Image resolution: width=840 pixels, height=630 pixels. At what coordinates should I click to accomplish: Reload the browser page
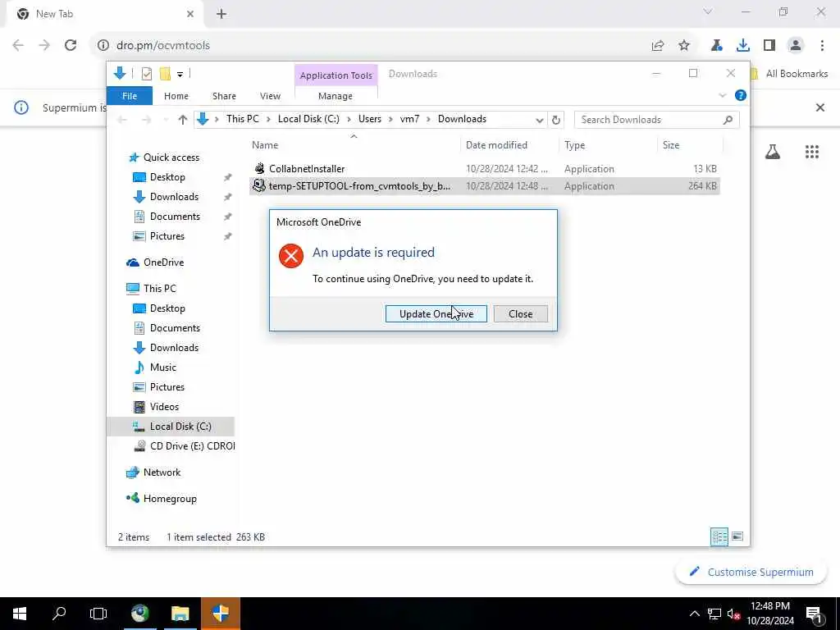(x=71, y=46)
